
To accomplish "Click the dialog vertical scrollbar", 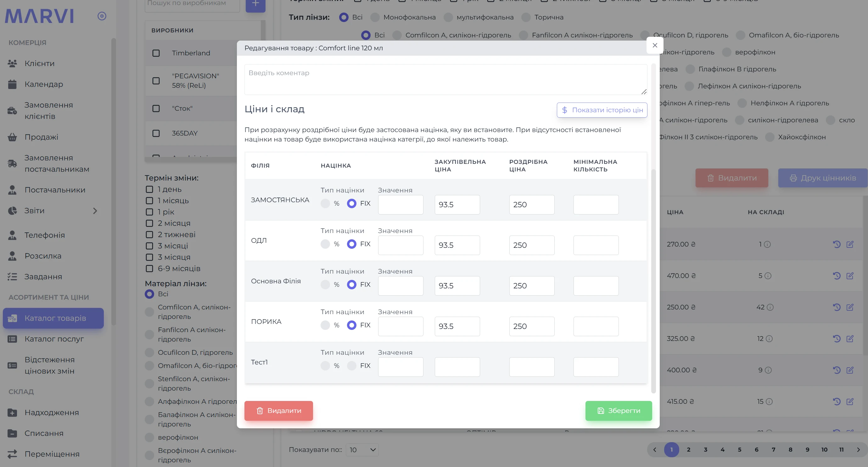I will pyautogui.click(x=653, y=281).
